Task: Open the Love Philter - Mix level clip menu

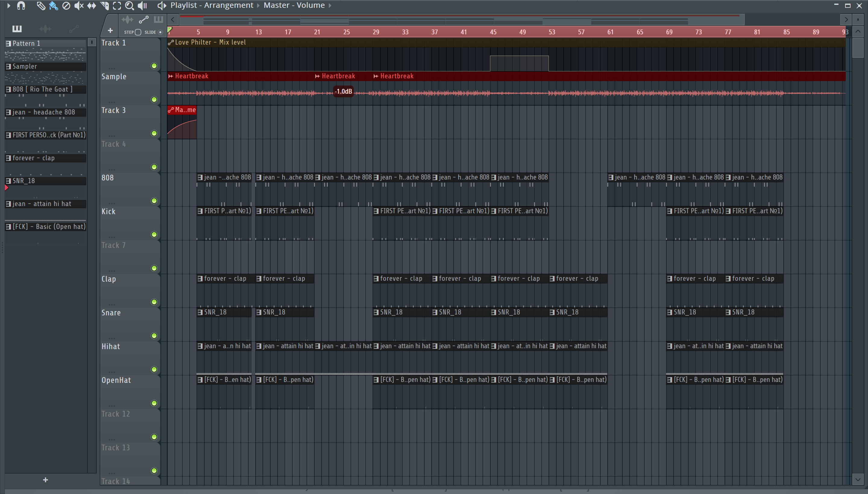Action: click(x=171, y=42)
